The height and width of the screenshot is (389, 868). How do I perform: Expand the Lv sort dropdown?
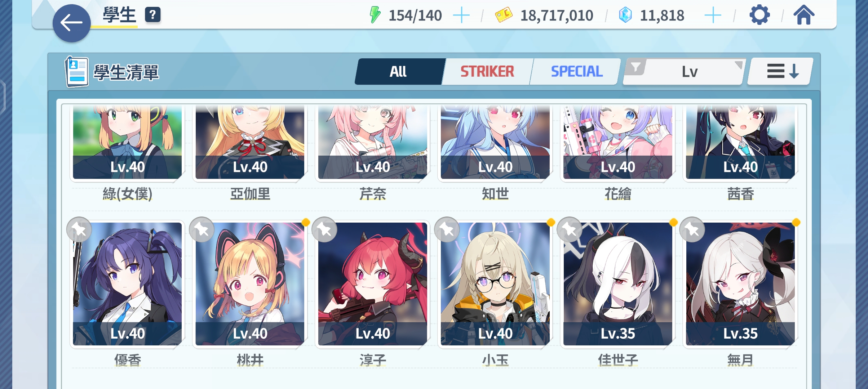[x=689, y=72]
